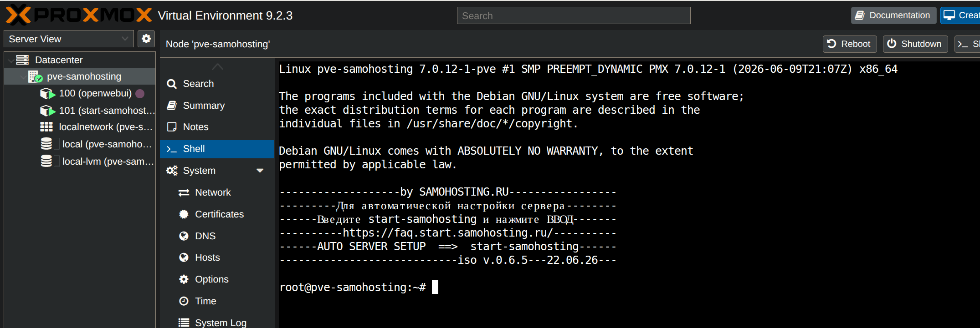The height and width of the screenshot is (328, 980).
Task: Click the "Node 'pve-samohosting'" header text
Action: (218, 44)
